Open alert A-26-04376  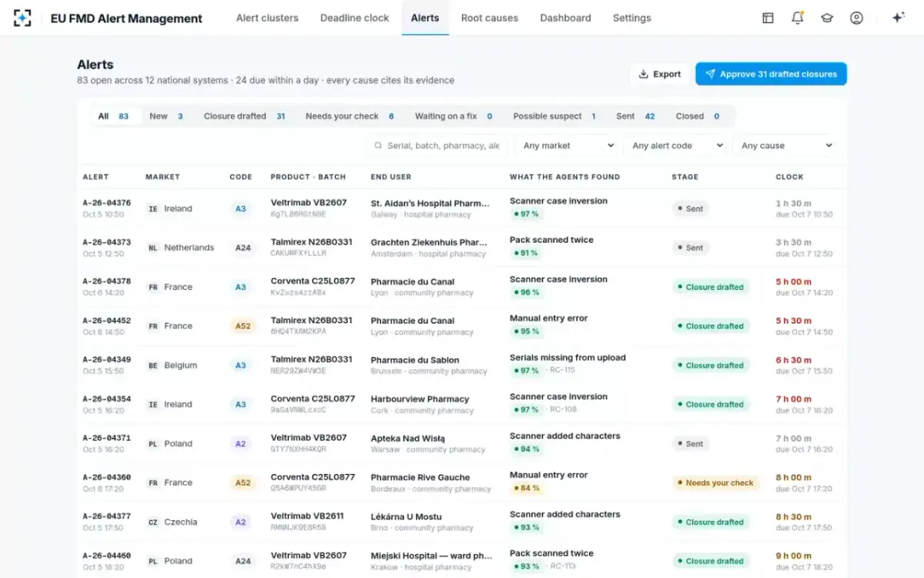coord(107,203)
